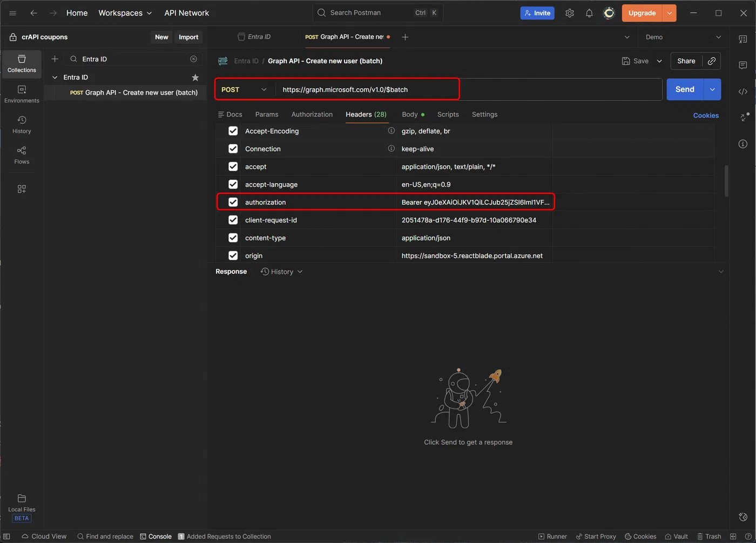
Task: Open the Environments sidebar panel
Action: point(22,94)
